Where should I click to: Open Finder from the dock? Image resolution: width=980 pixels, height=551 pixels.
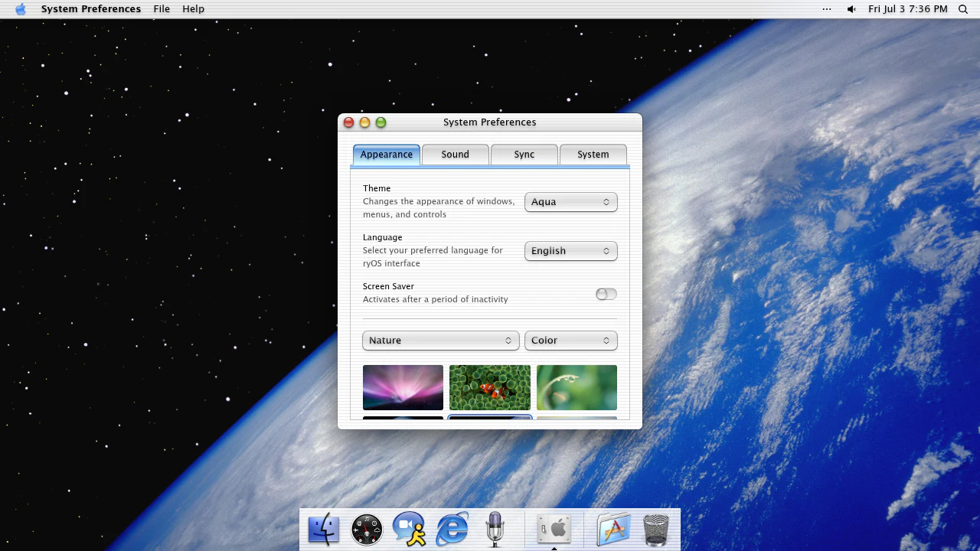pyautogui.click(x=323, y=530)
